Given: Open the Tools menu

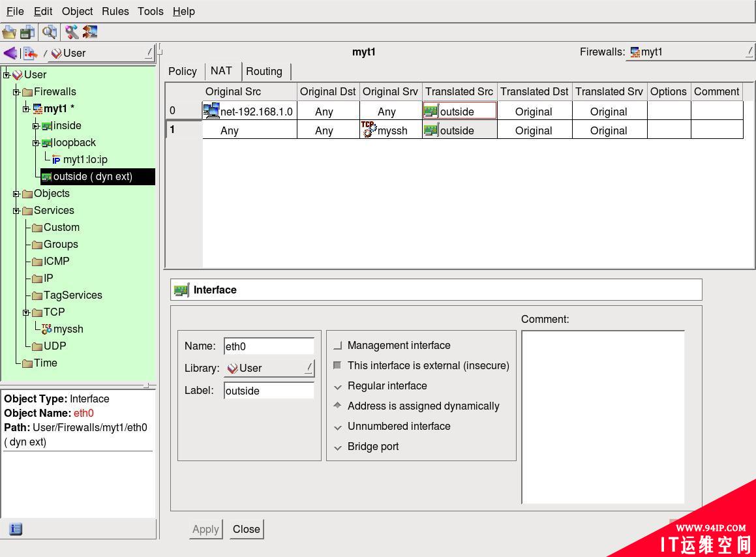Looking at the screenshot, I should [x=151, y=11].
